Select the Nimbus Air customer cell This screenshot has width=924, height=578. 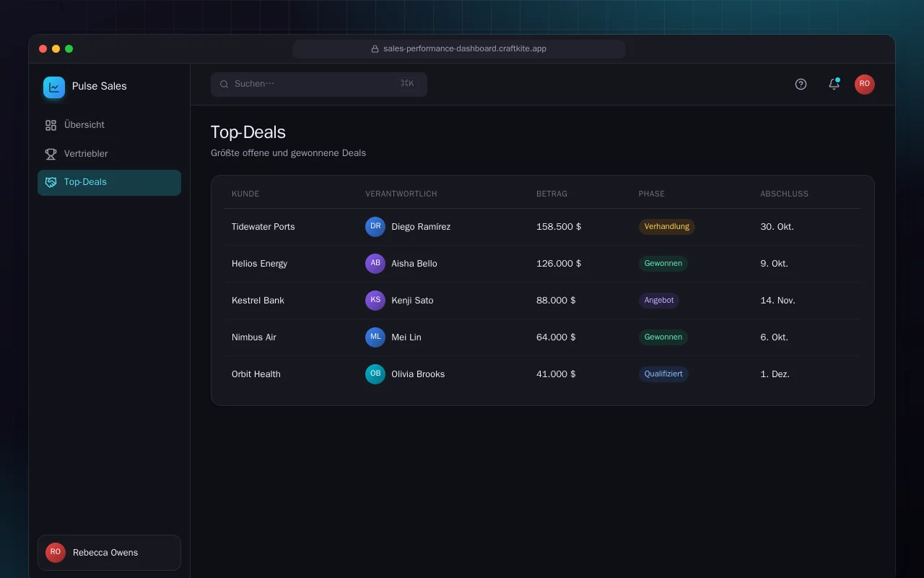click(254, 337)
